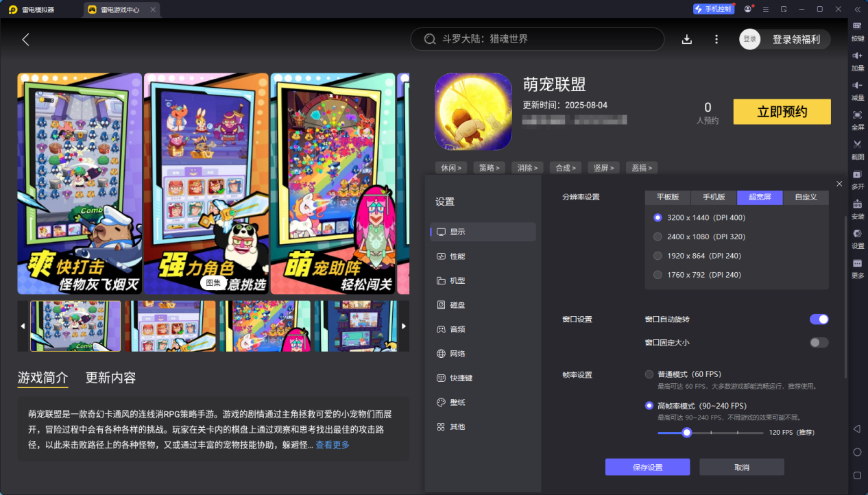Click the search magnifier icon
This screenshot has height=495, width=868.
tap(430, 39)
